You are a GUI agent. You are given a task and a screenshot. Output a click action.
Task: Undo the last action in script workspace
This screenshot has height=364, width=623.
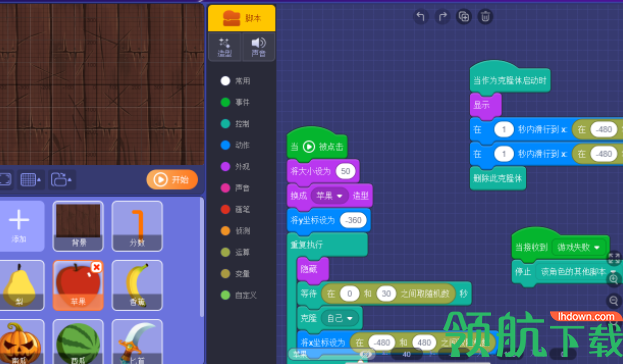[x=421, y=17]
